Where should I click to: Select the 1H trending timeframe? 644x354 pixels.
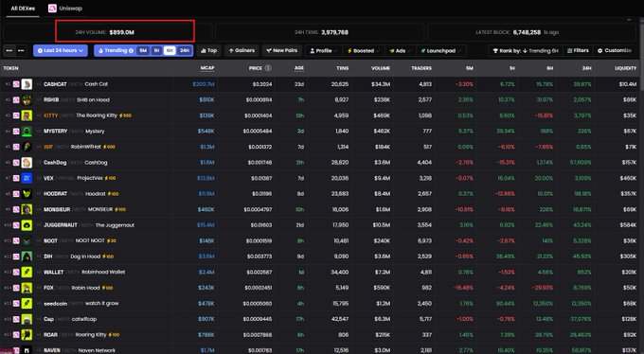156,50
